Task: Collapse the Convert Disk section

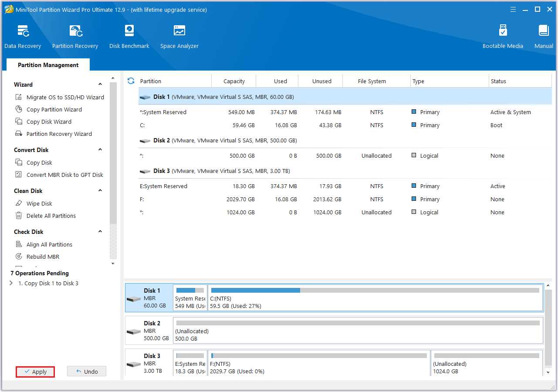Action: coord(100,149)
